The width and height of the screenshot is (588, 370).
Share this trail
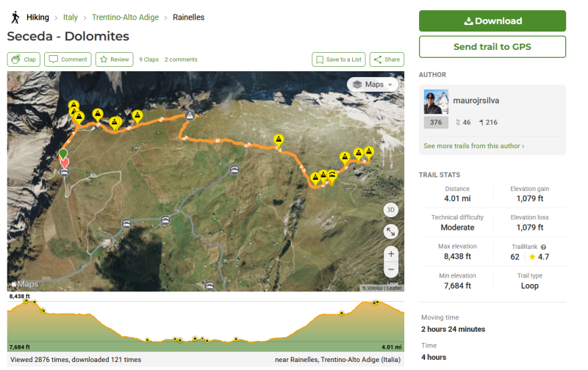click(x=387, y=59)
